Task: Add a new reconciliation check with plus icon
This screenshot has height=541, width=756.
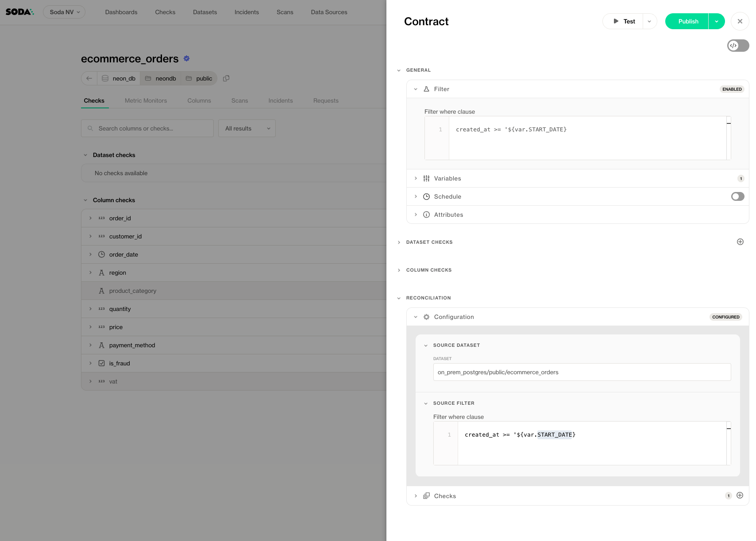Action: (x=740, y=495)
